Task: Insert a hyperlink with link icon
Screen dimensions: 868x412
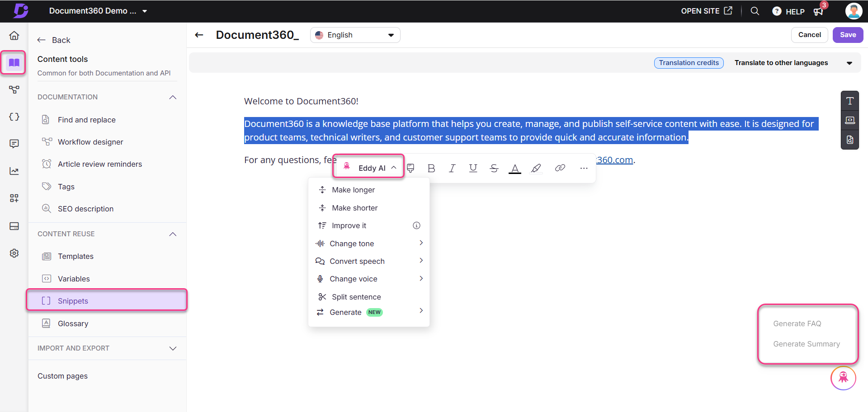Action: coord(560,168)
